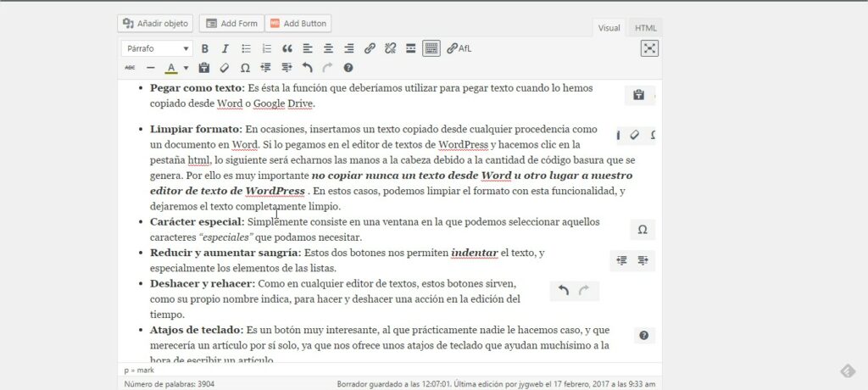Select undo/redo image beside 'Deshacer y rehacer'

(575, 291)
